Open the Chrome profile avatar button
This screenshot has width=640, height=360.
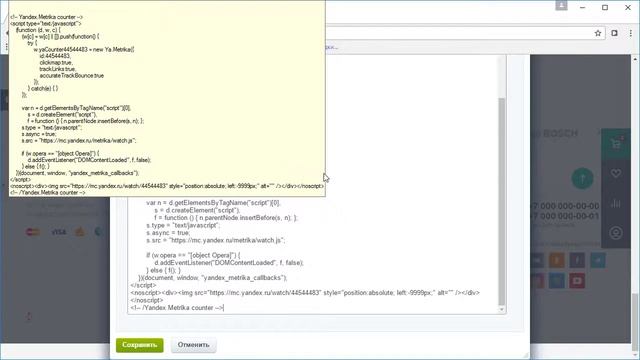[x=561, y=6]
